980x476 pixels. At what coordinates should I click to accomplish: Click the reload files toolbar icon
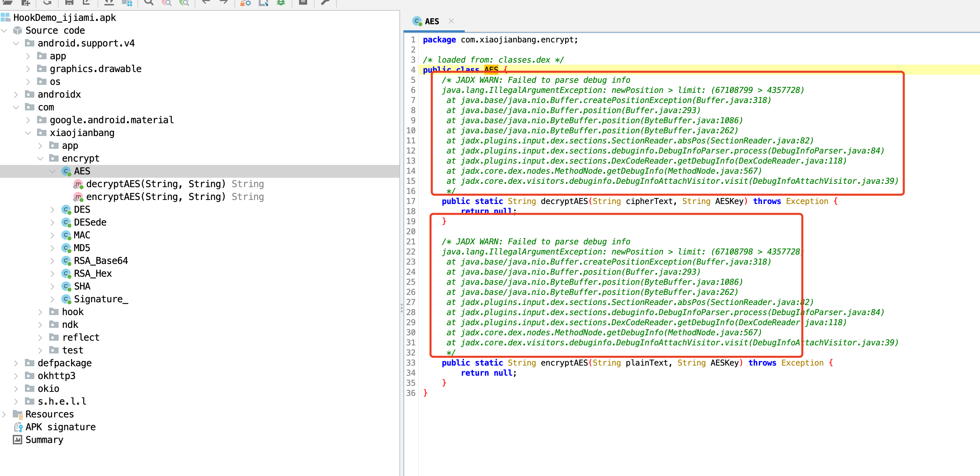(47, 3)
